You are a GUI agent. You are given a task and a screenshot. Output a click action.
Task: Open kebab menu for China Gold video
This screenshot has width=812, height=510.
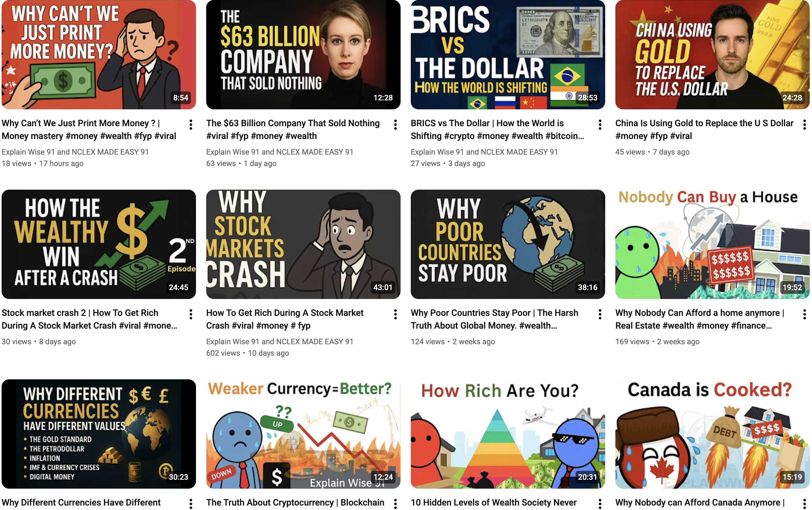(805, 124)
